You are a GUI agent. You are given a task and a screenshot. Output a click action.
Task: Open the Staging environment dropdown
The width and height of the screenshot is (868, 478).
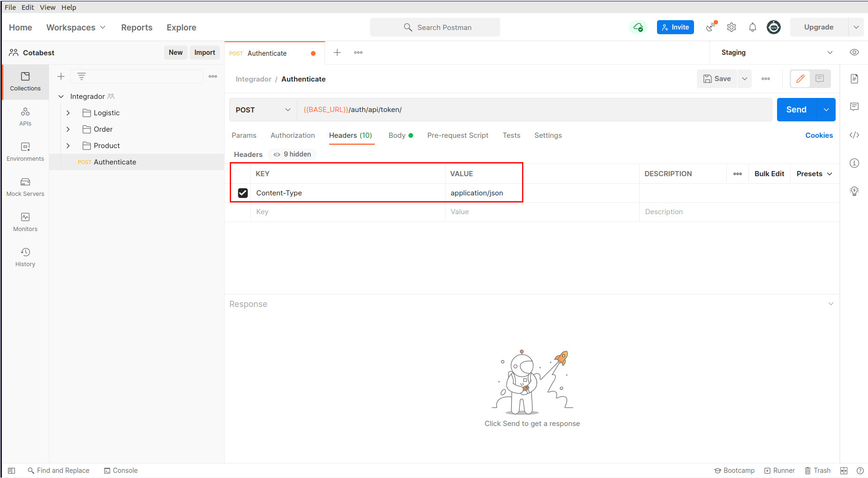[x=776, y=52]
